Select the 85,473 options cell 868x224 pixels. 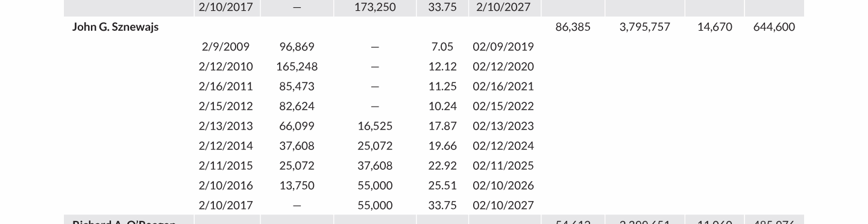[297, 87]
